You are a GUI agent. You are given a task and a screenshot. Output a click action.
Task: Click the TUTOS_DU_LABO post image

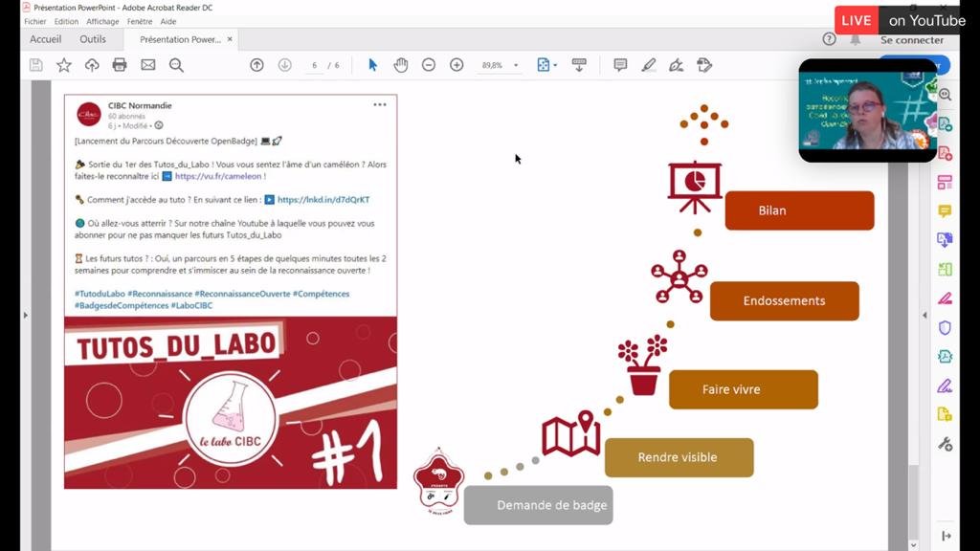pos(231,403)
